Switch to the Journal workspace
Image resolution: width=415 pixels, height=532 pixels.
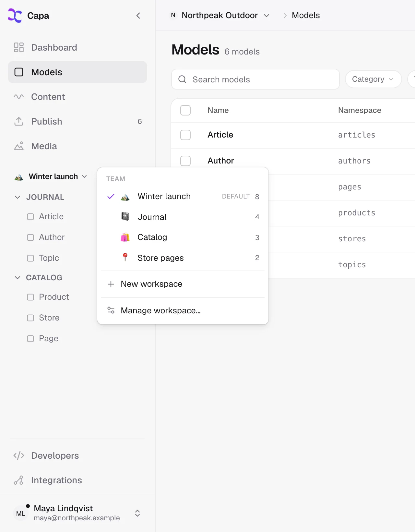pyautogui.click(x=183, y=217)
